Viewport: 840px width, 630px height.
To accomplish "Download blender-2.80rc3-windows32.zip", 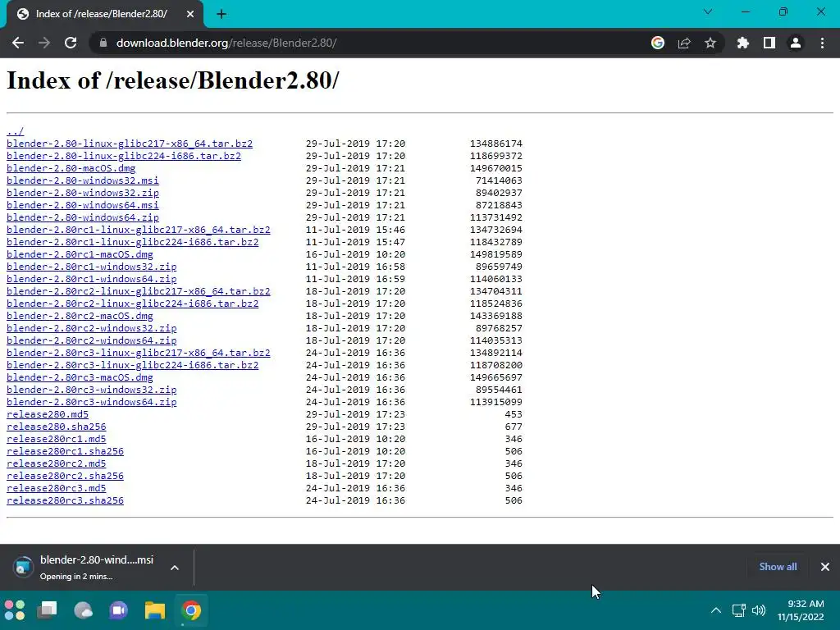I will (x=92, y=390).
